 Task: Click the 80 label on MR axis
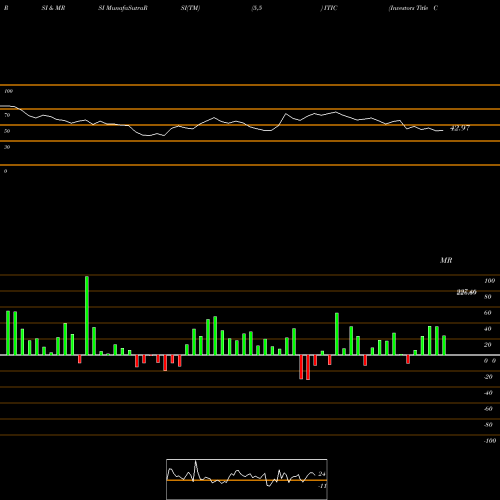[488, 297]
